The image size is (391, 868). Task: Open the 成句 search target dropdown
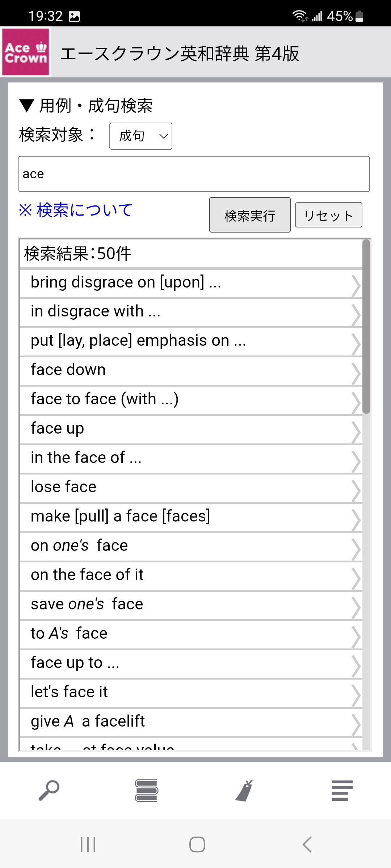point(141,136)
